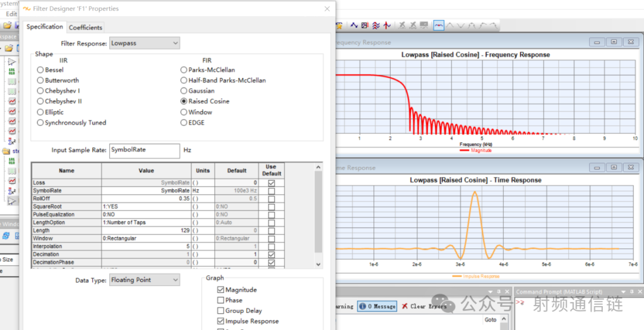The image size is (644, 330).
Task: Click the Input Sample Rate field
Action: coord(144,151)
